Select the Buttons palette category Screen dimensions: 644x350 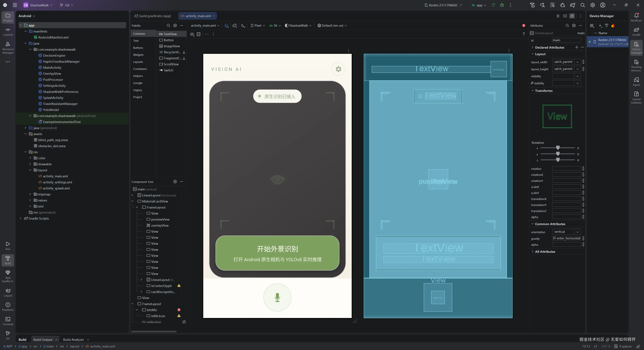(x=138, y=48)
